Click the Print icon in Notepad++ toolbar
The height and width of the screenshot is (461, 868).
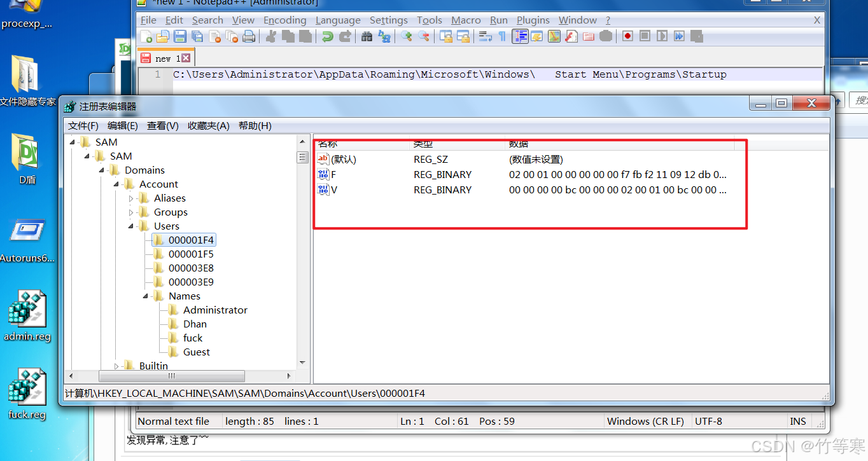249,37
